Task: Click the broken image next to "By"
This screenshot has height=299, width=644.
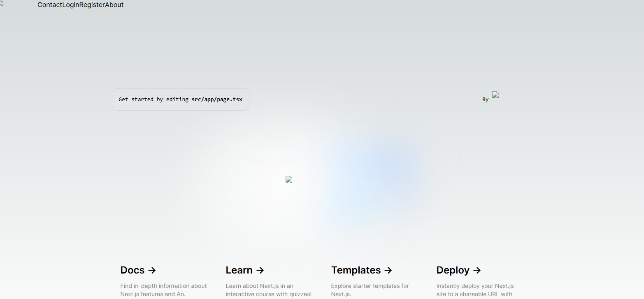Action: point(495,95)
